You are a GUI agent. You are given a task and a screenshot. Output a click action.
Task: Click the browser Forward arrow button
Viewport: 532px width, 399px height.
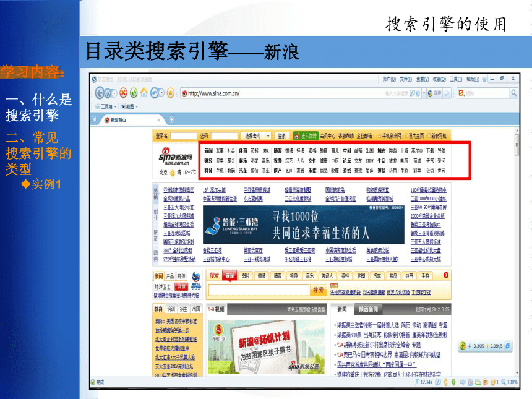[x=108, y=93]
